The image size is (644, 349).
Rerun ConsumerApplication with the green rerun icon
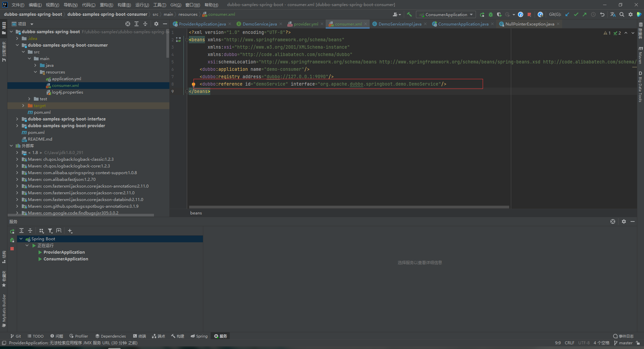click(482, 14)
